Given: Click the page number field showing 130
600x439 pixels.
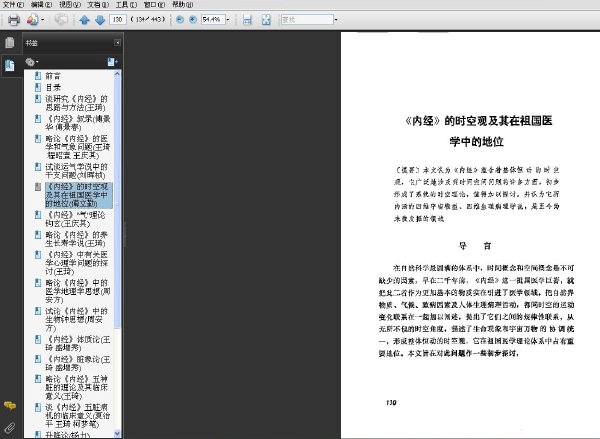Looking at the screenshot, I should [117, 19].
